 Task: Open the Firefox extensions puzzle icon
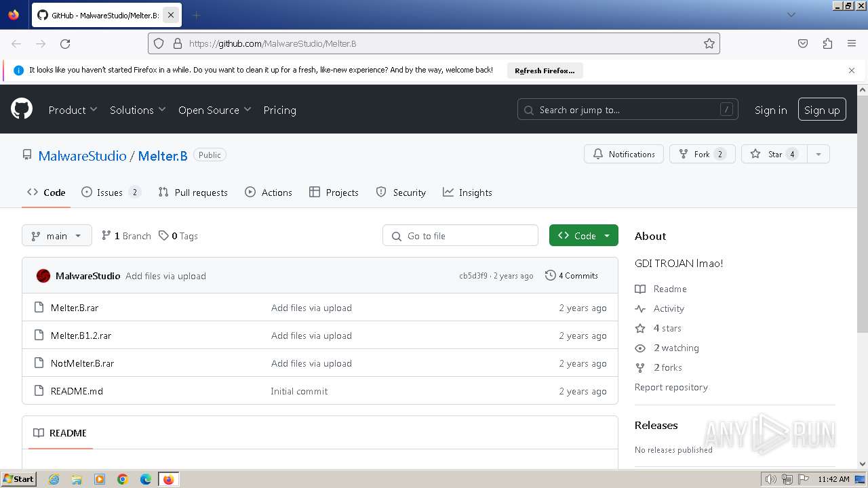tap(827, 43)
